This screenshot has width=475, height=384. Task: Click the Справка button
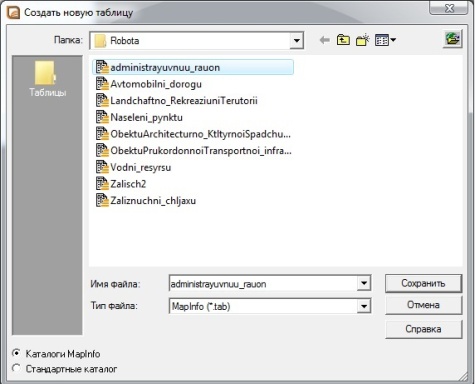(x=423, y=329)
